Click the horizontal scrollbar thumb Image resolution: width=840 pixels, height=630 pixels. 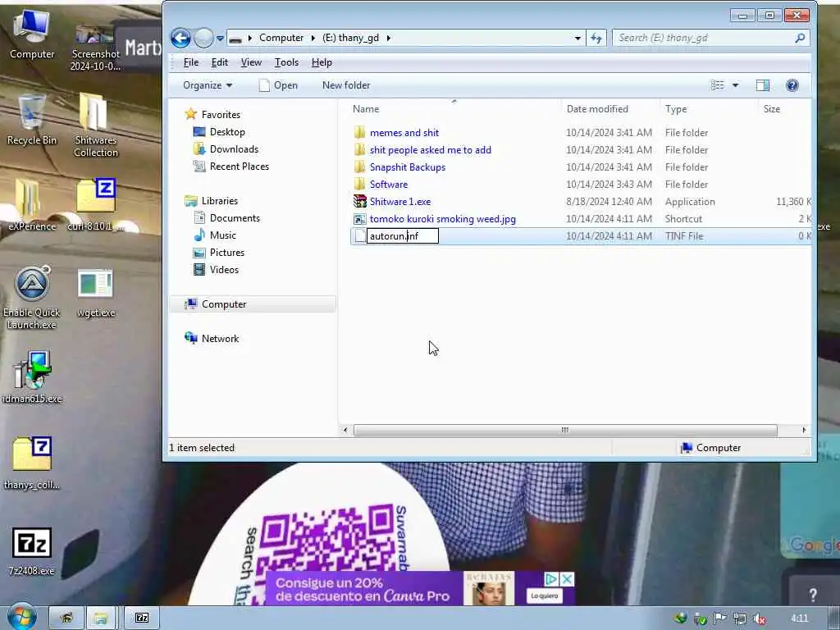(564, 430)
